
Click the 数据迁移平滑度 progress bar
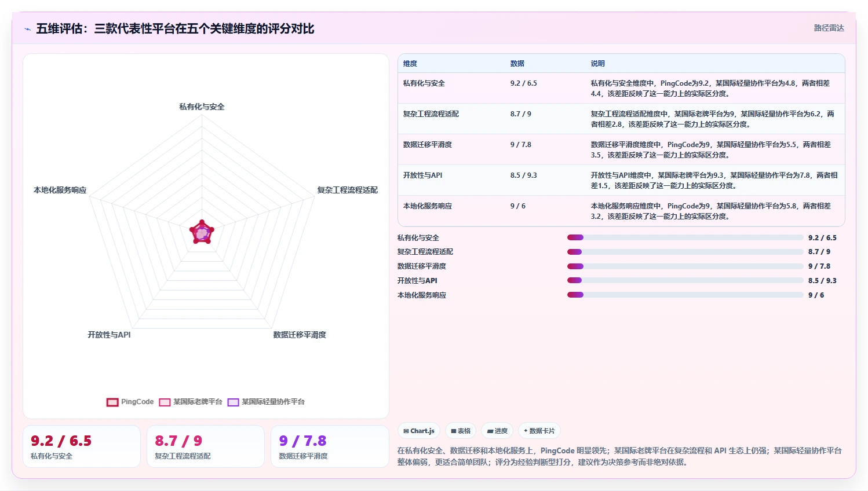(x=685, y=266)
